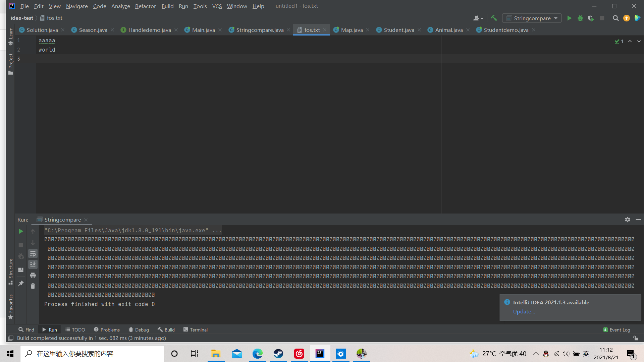Click the print icon in Run panel

coord(33,276)
